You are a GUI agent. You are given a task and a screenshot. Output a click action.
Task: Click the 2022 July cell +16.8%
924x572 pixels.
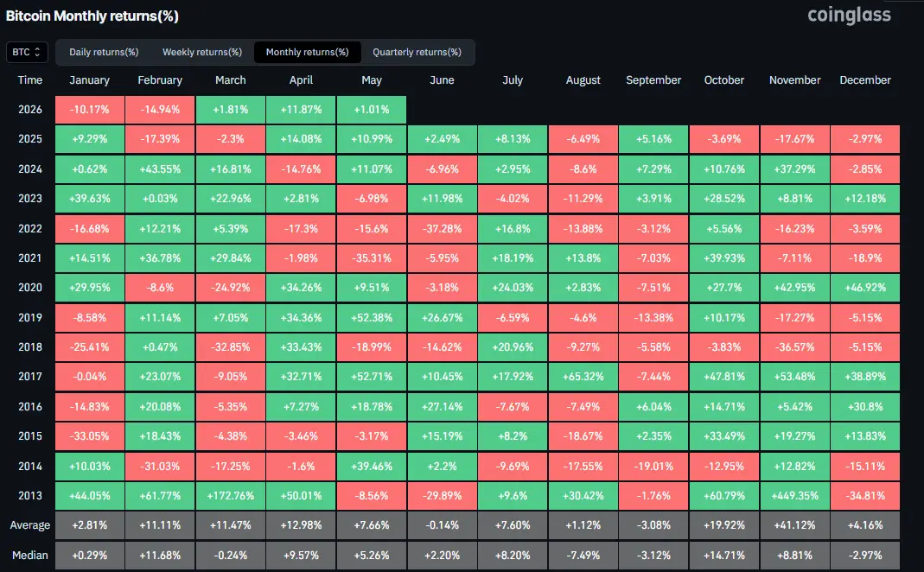[513, 229]
